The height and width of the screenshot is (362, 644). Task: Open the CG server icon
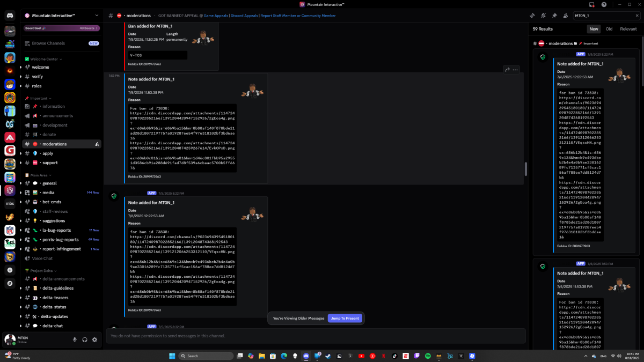click(10, 124)
